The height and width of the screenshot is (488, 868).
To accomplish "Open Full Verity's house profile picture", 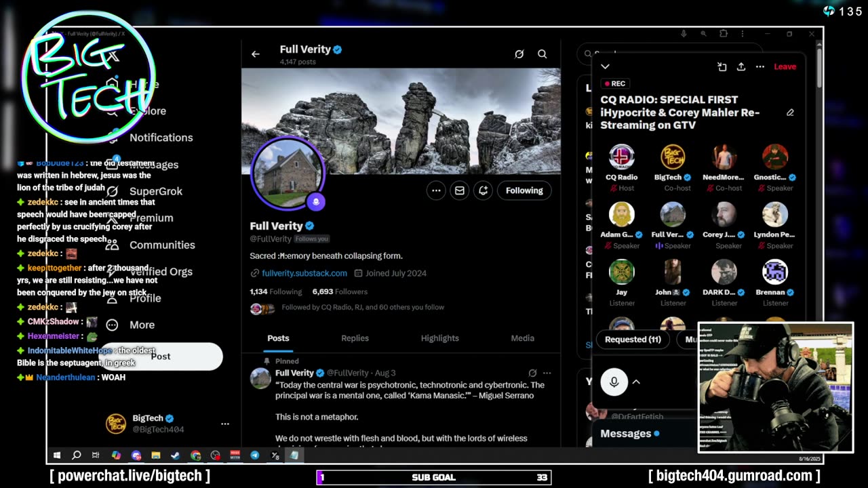I will (x=288, y=174).
